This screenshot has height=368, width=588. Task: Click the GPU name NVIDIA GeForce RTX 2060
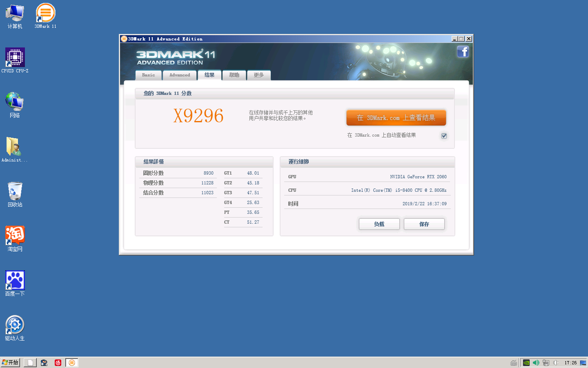click(418, 177)
